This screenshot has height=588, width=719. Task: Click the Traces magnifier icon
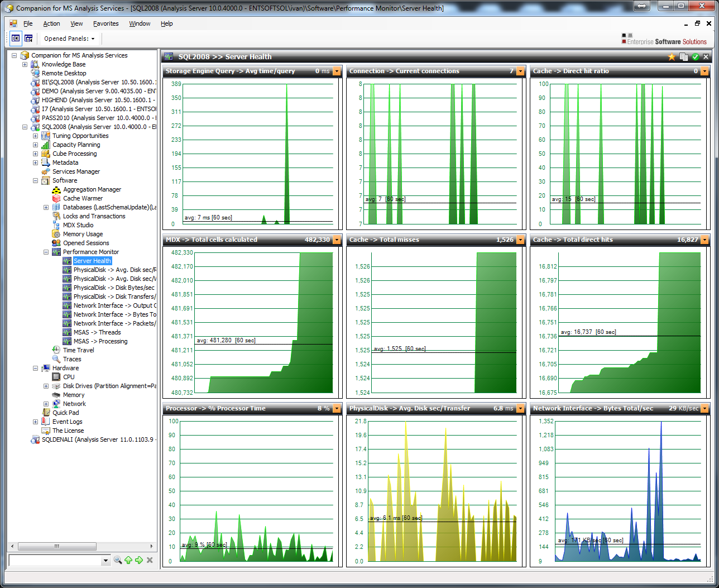(x=56, y=359)
